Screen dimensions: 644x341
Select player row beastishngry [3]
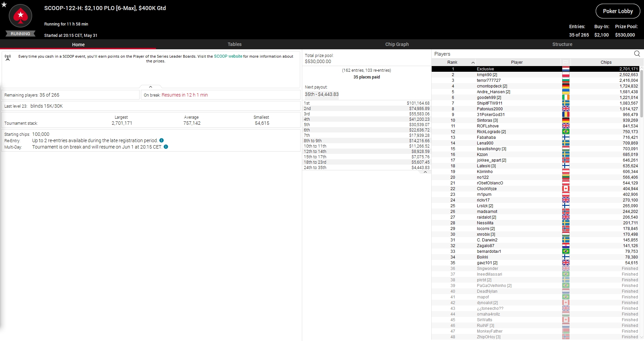click(535, 149)
